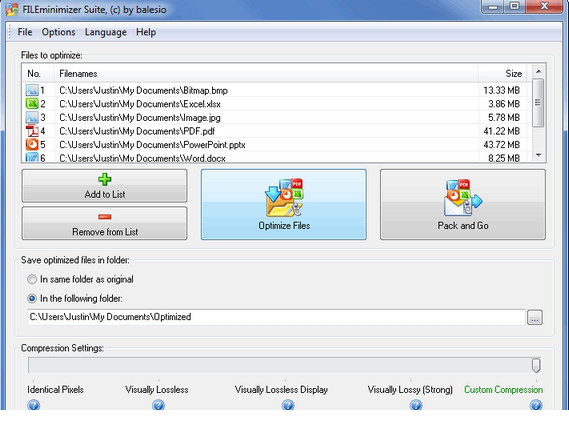
Task: Click the 5.78 MB size value
Action: (x=504, y=118)
